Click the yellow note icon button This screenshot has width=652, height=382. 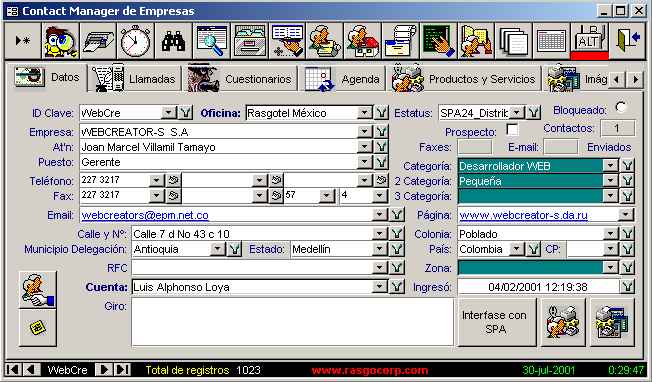pyautogui.click(x=37, y=328)
